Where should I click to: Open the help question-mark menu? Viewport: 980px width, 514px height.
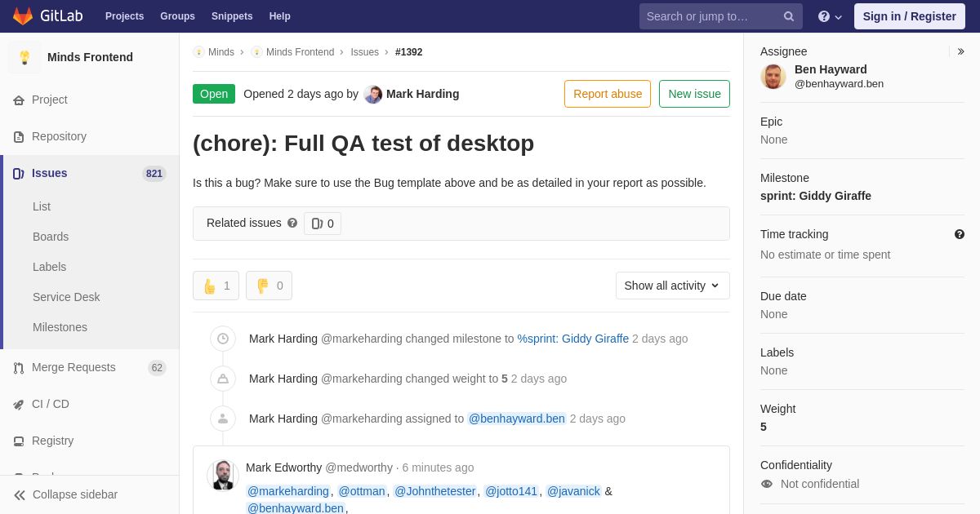tap(830, 16)
